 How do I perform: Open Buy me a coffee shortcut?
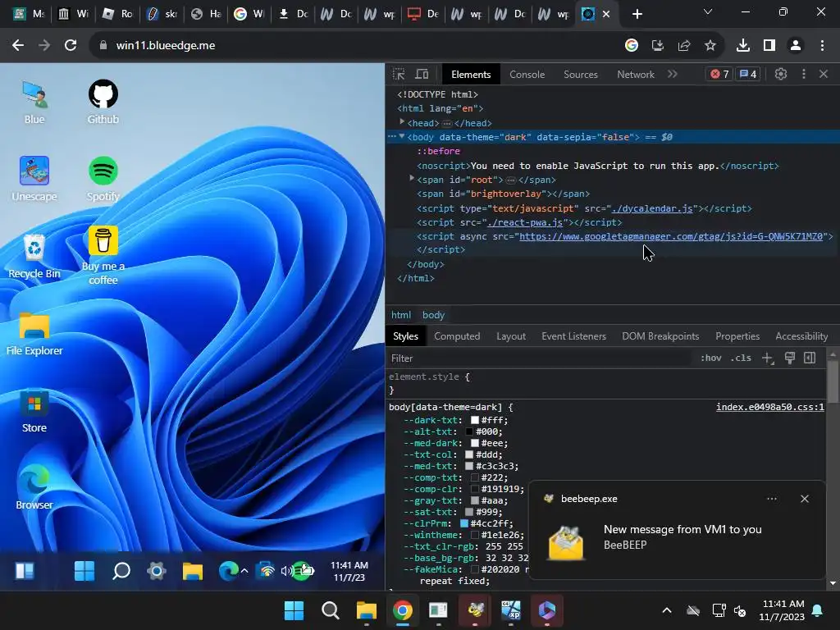tap(103, 256)
